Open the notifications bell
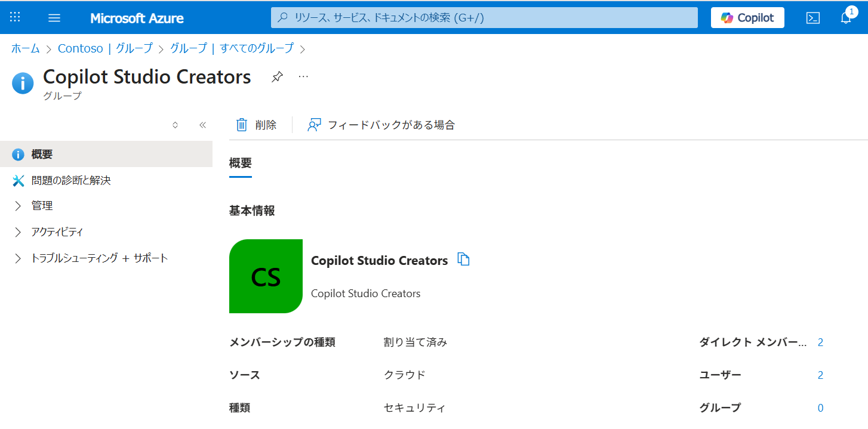This screenshot has height=429, width=868. tap(846, 18)
